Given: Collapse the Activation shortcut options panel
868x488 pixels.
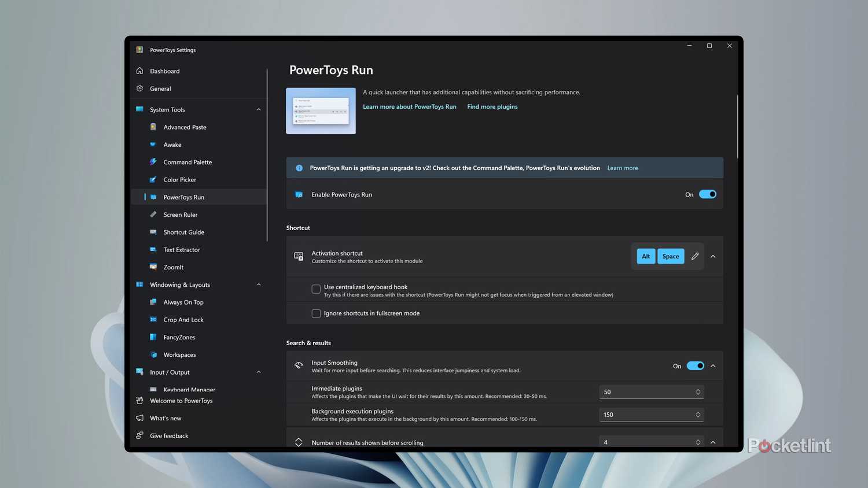Looking at the screenshot, I should pyautogui.click(x=713, y=256).
